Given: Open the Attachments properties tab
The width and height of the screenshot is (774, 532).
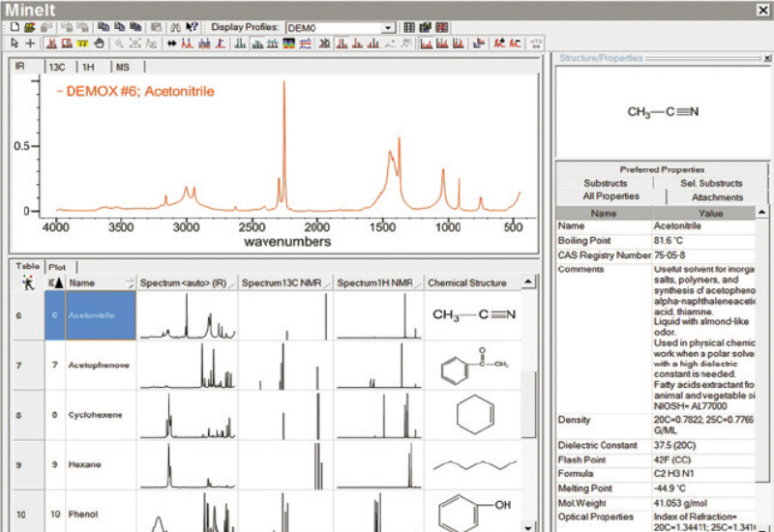Looking at the screenshot, I should click(x=717, y=196).
